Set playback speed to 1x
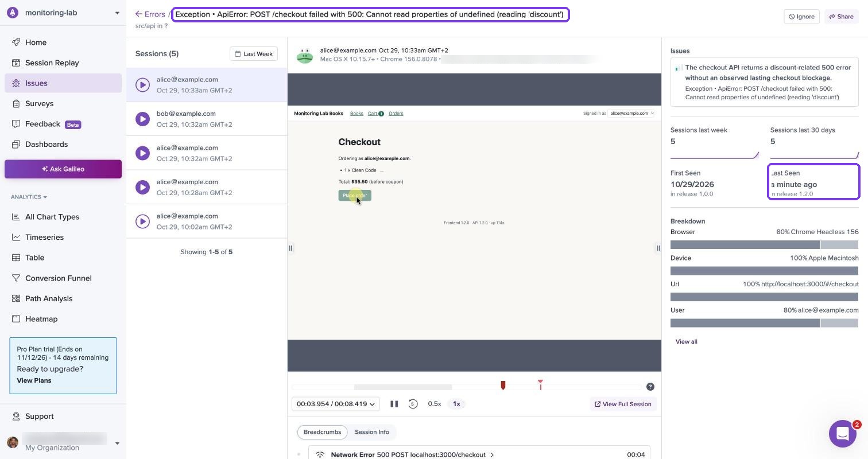 pos(456,404)
